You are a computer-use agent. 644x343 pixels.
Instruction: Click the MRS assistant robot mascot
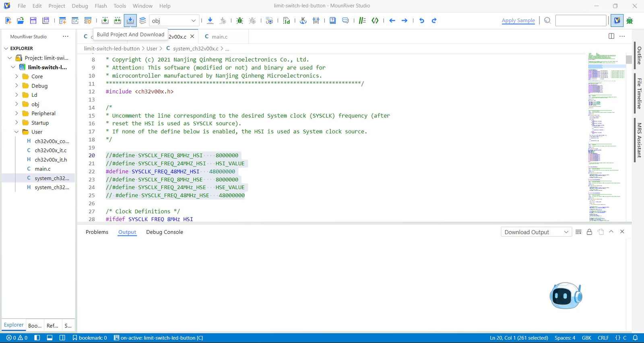coord(566,295)
